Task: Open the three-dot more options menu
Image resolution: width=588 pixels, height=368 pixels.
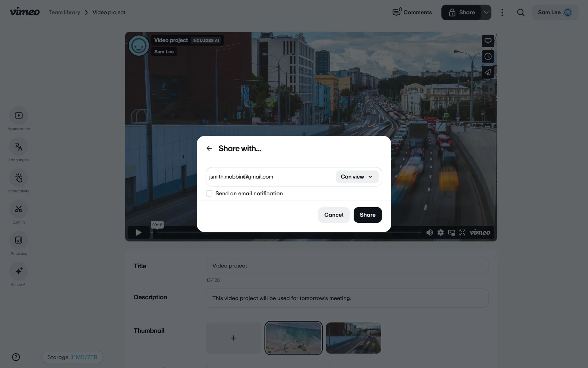Action: click(x=502, y=13)
